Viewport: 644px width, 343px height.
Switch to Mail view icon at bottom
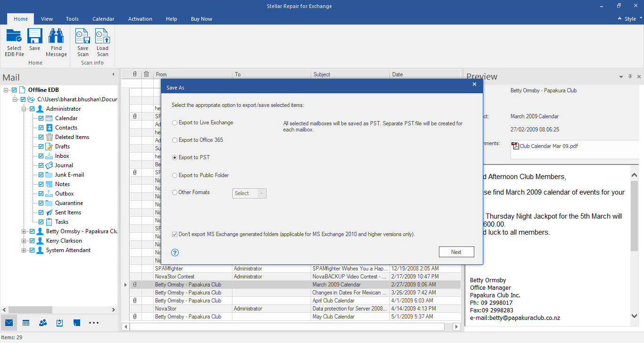[x=8, y=323]
